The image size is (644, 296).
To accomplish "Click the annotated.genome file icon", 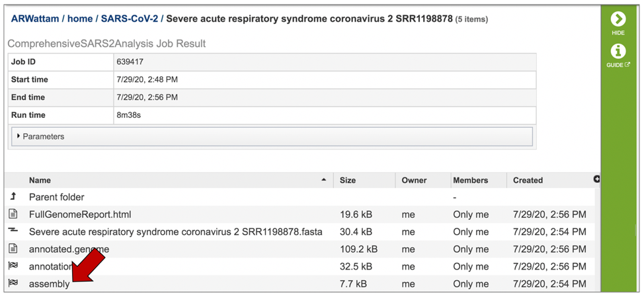I will click(13, 249).
